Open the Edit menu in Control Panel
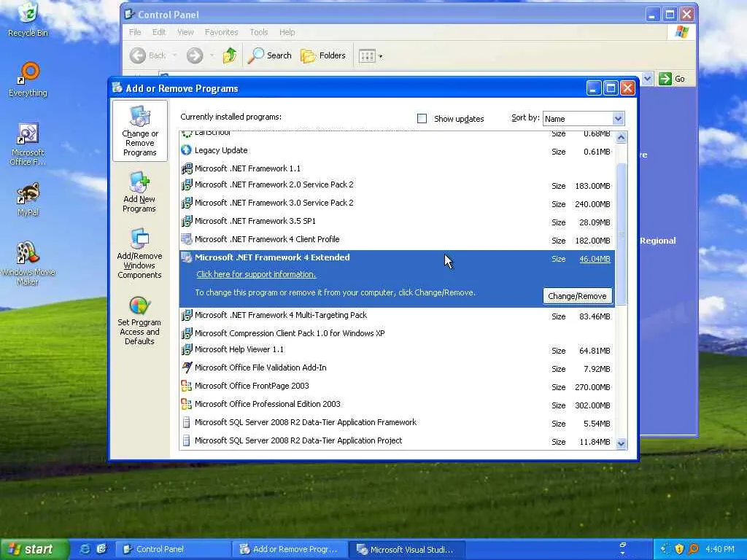The width and height of the screenshot is (747, 560). (158, 32)
